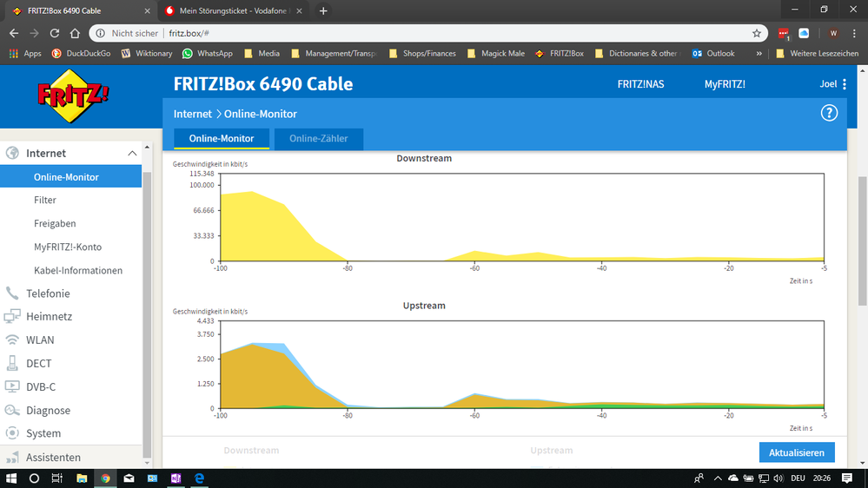
Task: Click the page vertical scrollbar thumb
Action: pyautogui.click(x=863, y=241)
